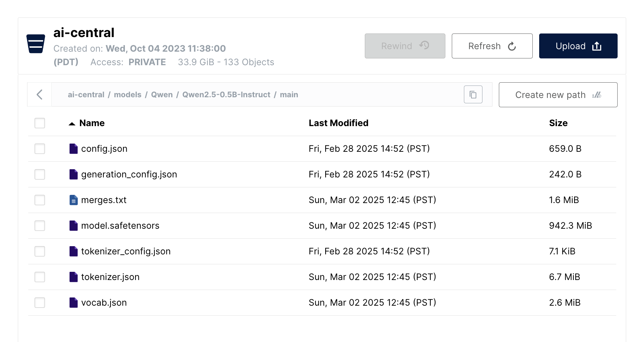Open the Qwen2.5-0.5B-Instruct breadcrumb
This screenshot has height=342, width=644.
226,94
